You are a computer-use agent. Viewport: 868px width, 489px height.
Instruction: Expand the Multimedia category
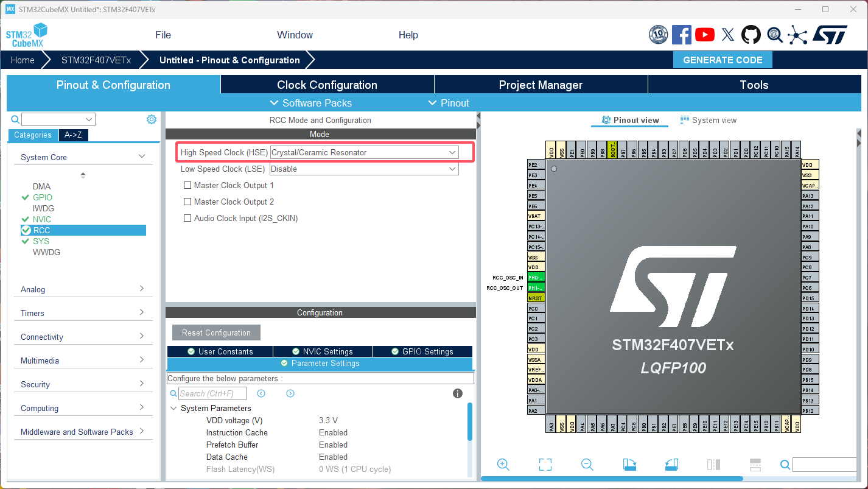(x=83, y=361)
